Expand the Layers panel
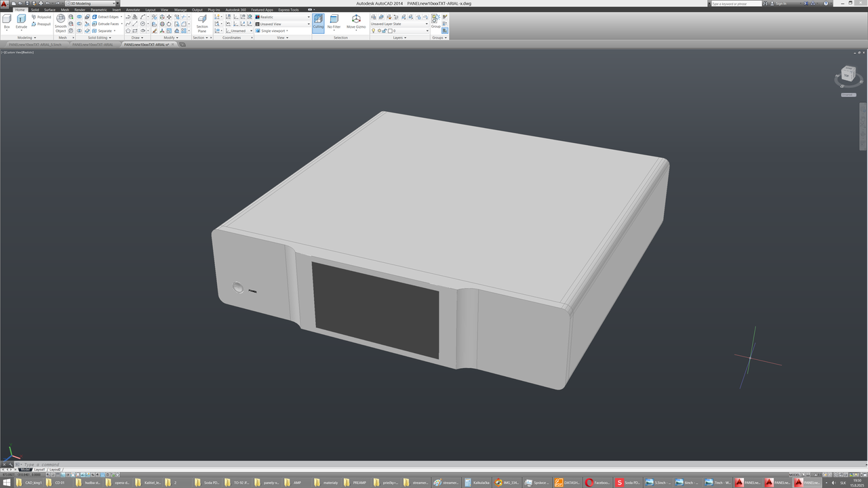The width and height of the screenshot is (868, 488). coord(400,38)
